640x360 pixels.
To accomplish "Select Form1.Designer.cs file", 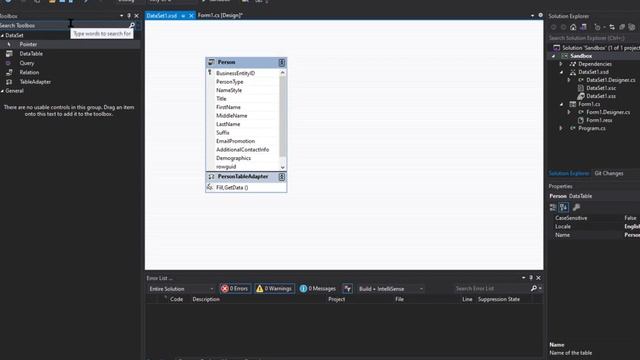I will click(608, 112).
